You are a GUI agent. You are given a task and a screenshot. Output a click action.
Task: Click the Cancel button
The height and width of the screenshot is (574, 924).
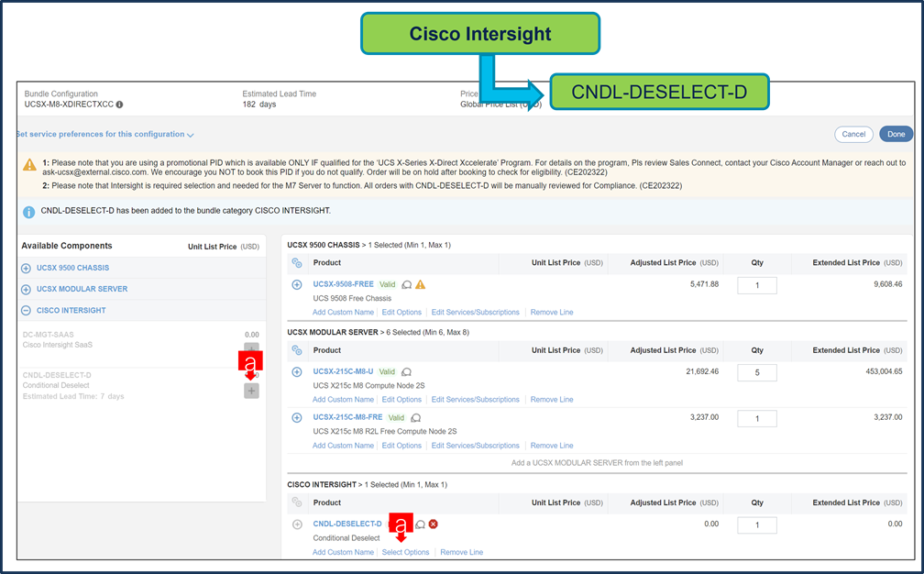click(x=853, y=135)
